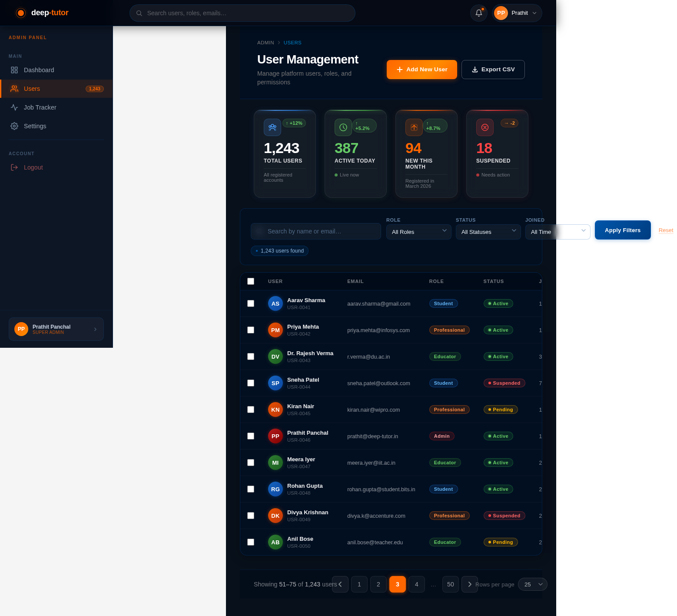
Task: Click the deep-tutor logo icon
Action: (21, 13)
